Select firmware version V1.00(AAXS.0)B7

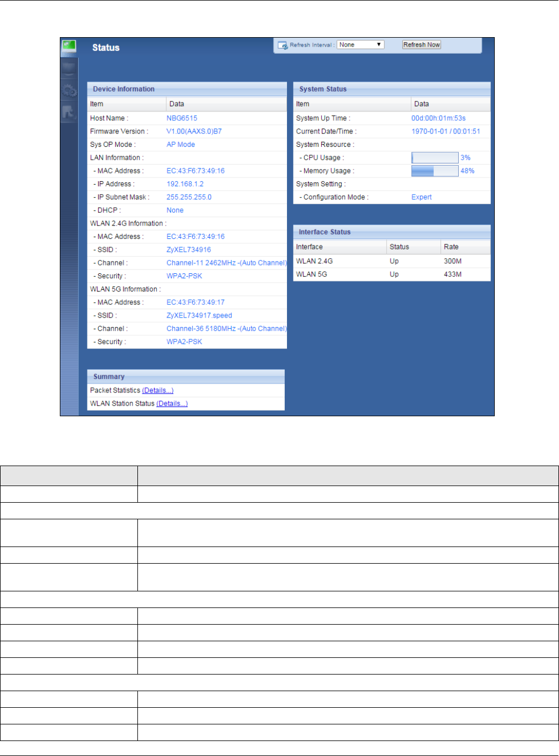tap(194, 132)
